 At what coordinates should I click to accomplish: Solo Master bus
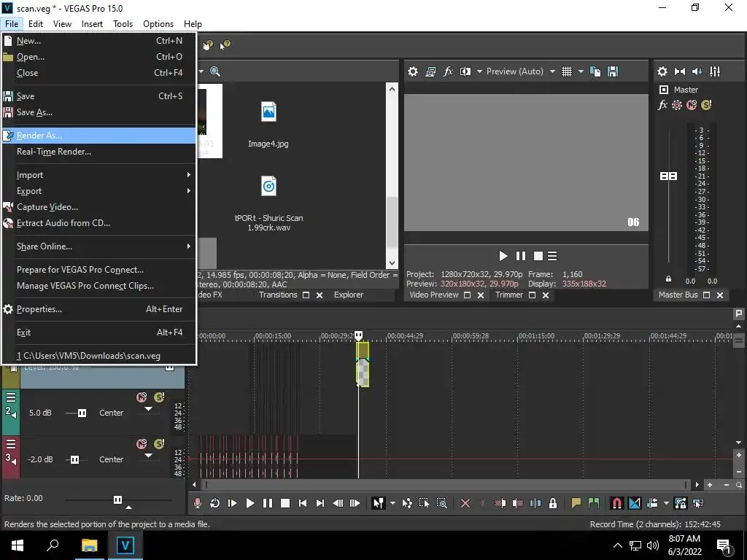point(706,105)
